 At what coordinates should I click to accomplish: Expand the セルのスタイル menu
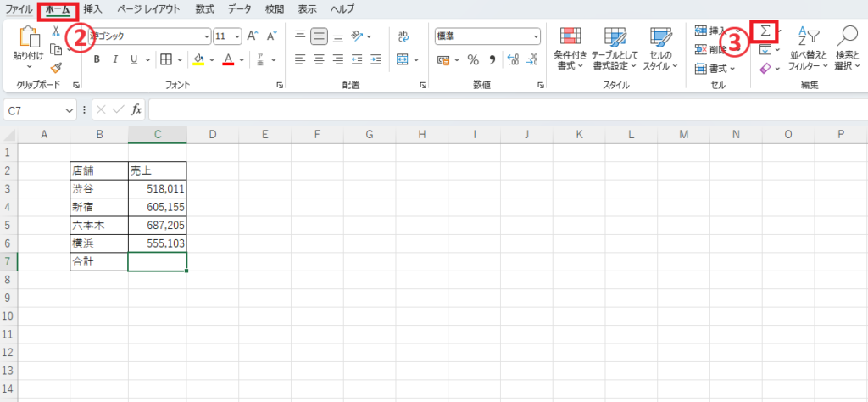coord(660,47)
